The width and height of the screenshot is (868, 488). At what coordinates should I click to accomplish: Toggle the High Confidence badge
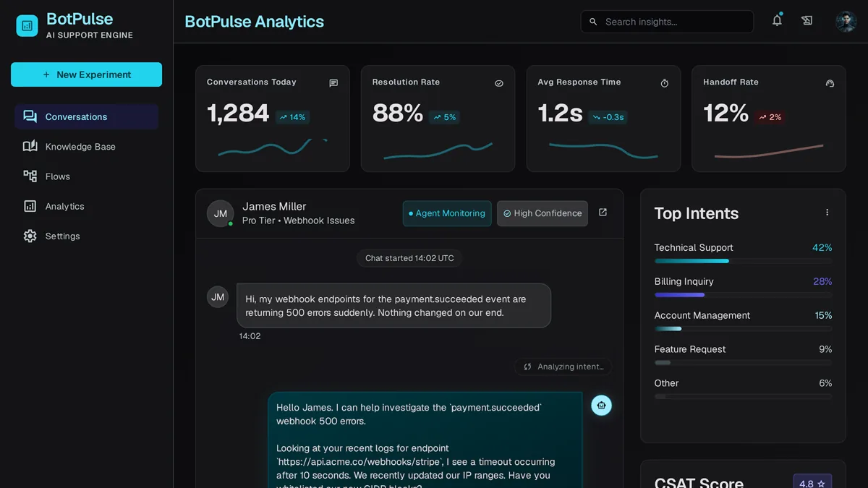point(542,213)
